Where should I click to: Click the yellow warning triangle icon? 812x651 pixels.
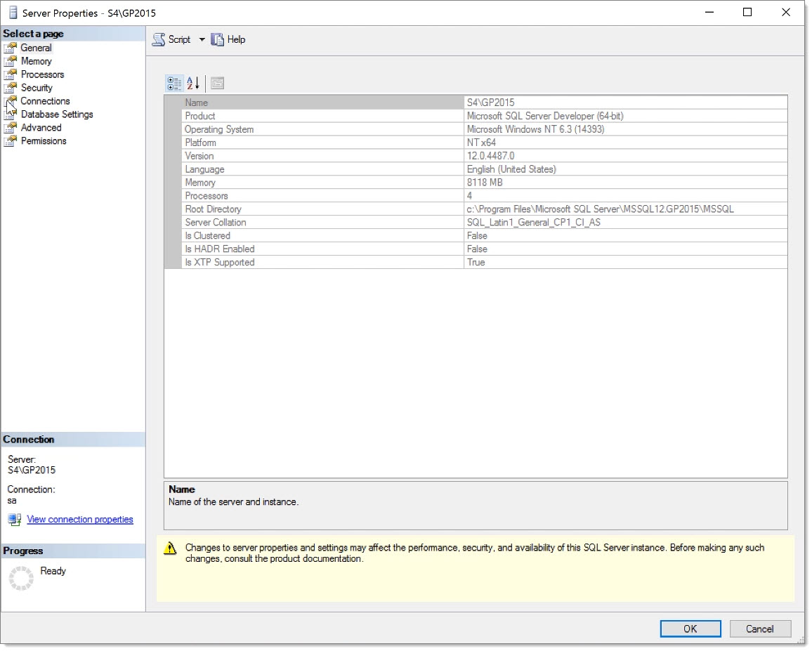tap(171, 548)
